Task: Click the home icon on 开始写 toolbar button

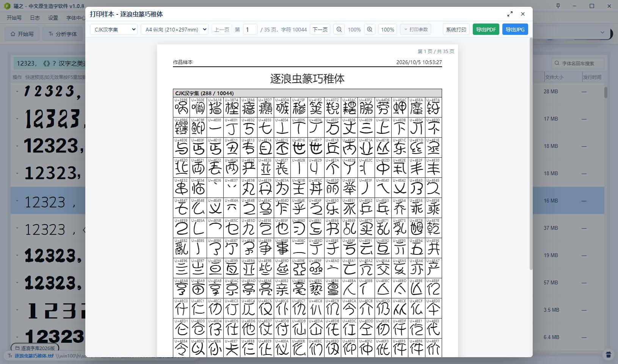Action: (13, 34)
